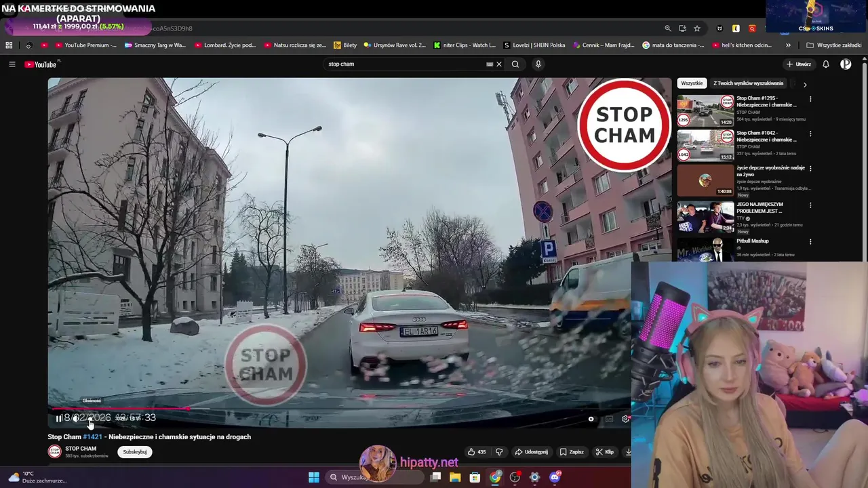This screenshot has height=488, width=868.
Task: Open the Stop Cham #1295 video thumbnail
Action: pyautogui.click(x=705, y=111)
